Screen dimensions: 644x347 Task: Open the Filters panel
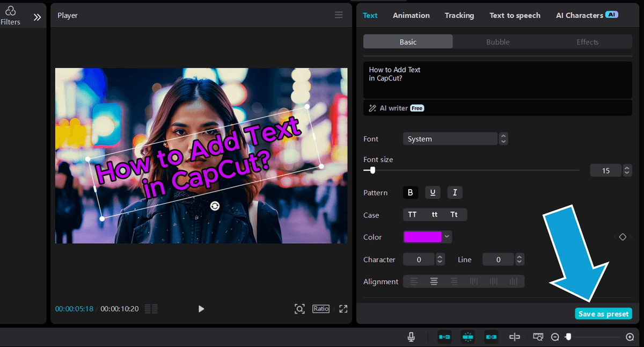click(x=10, y=16)
